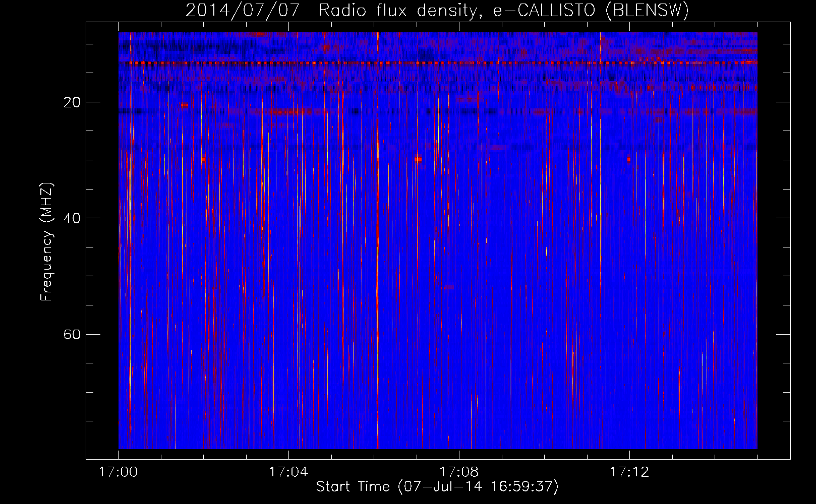Image resolution: width=816 pixels, height=504 pixels.
Task: Click the 17:04 time tick label
Action: tap(288, 472)
